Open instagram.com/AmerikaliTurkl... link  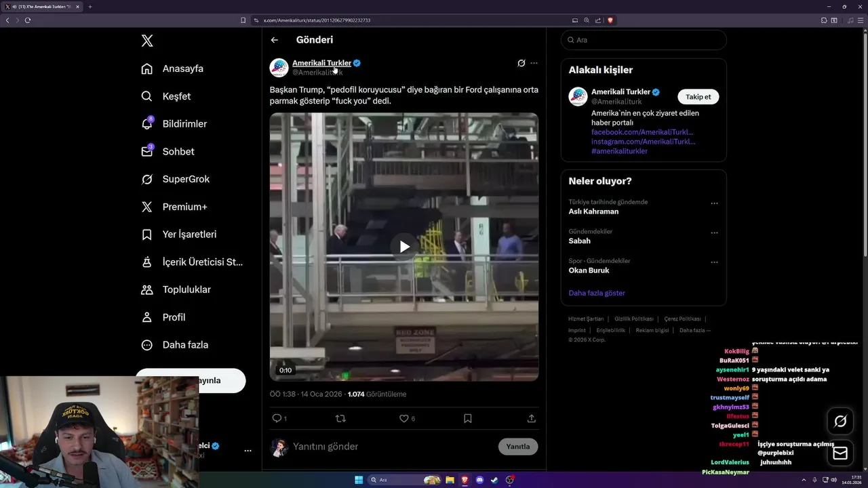643,142
